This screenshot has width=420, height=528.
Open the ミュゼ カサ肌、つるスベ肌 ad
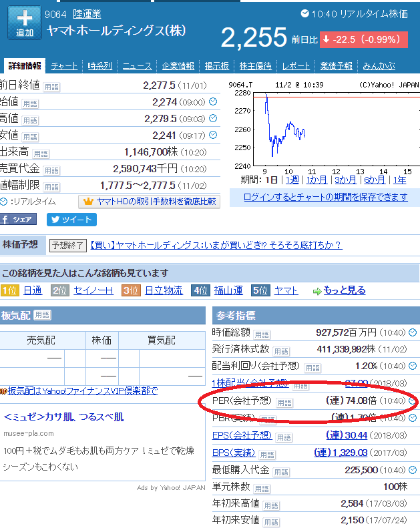(63, 417)
